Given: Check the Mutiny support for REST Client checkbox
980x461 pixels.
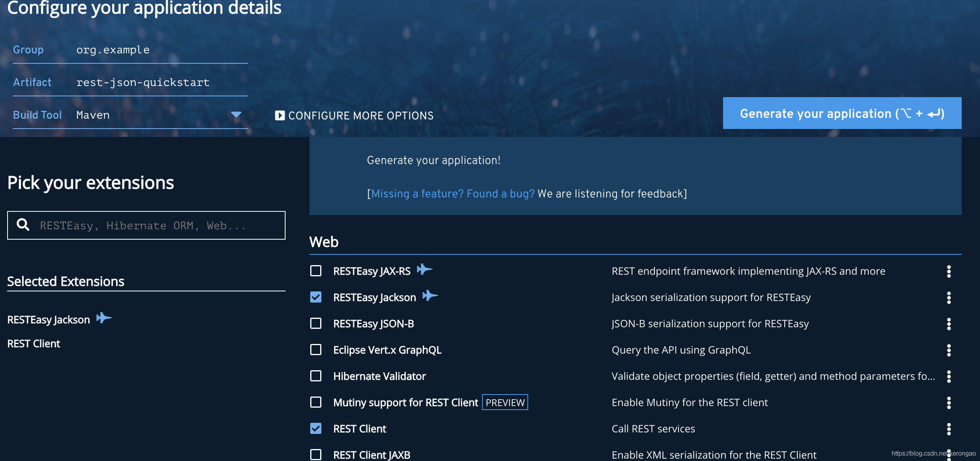Looking at the screenshot, I should pos(316,402).
